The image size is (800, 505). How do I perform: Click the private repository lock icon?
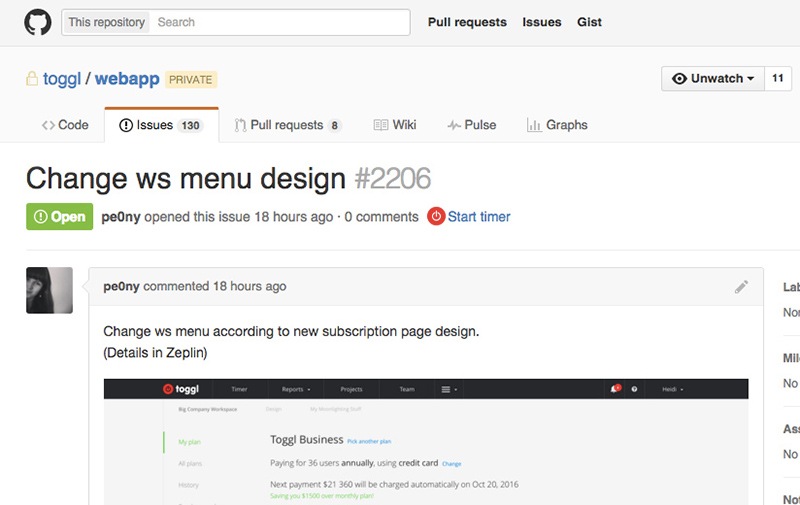point(32,79)
